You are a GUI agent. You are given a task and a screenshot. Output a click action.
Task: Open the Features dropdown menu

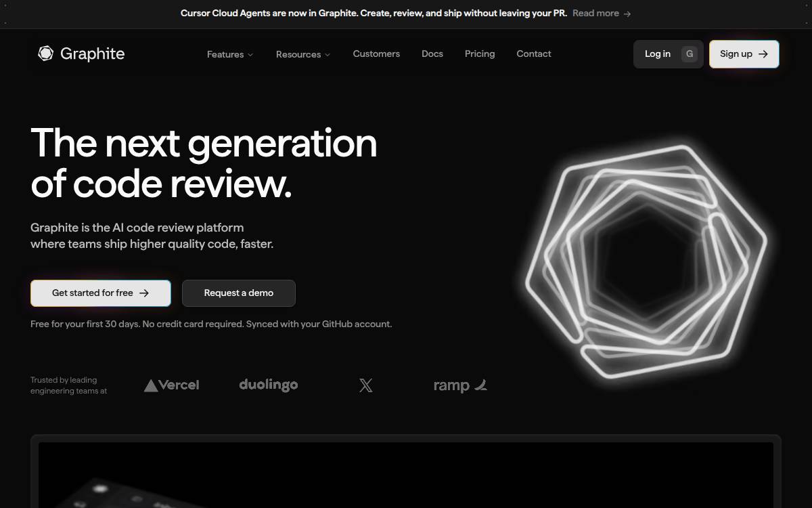click(x=230, y=54)
